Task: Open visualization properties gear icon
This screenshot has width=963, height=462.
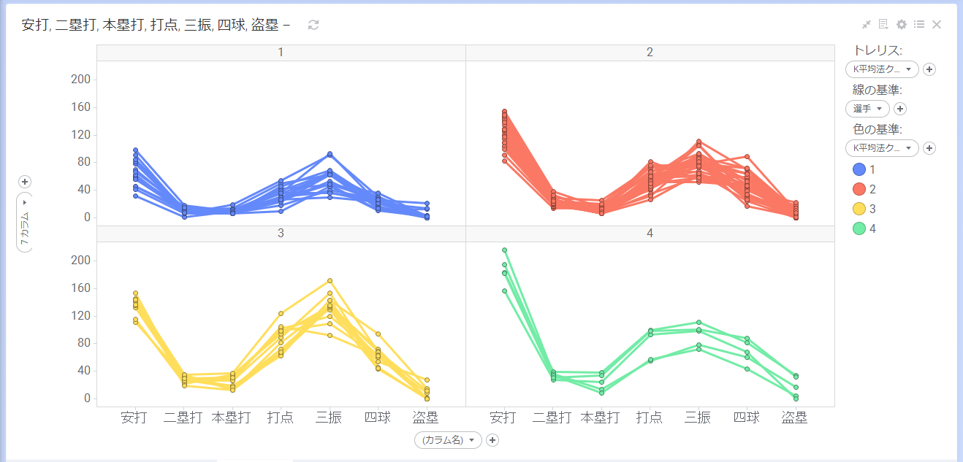Action: point(901,25)
